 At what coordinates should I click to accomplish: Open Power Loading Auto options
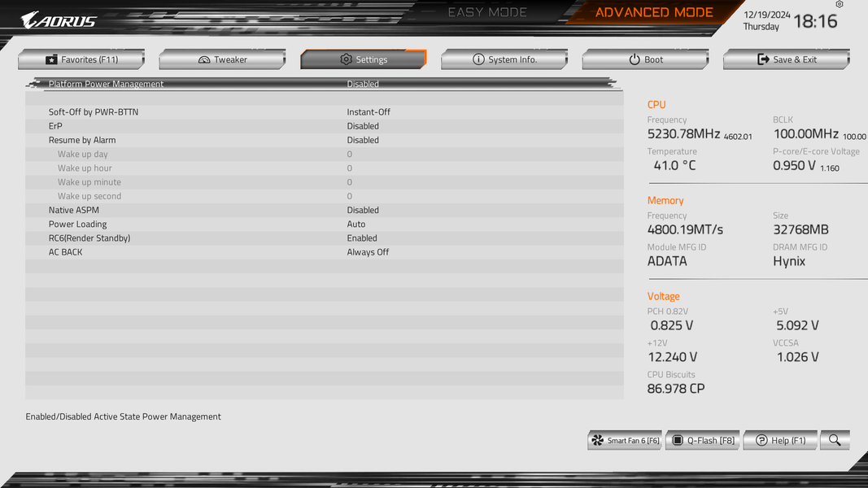(356, 224)
